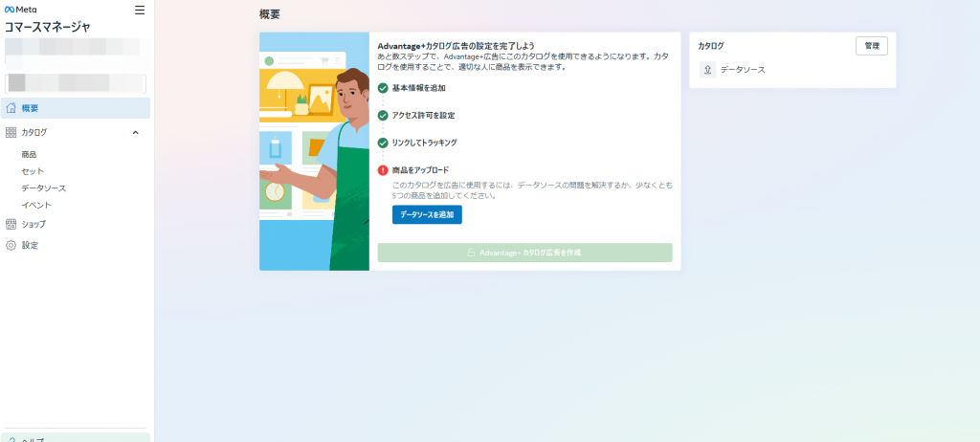Screen dimensions: 980x442
Task: Go to 商品 under カタログ
Action: pos(29,154)
